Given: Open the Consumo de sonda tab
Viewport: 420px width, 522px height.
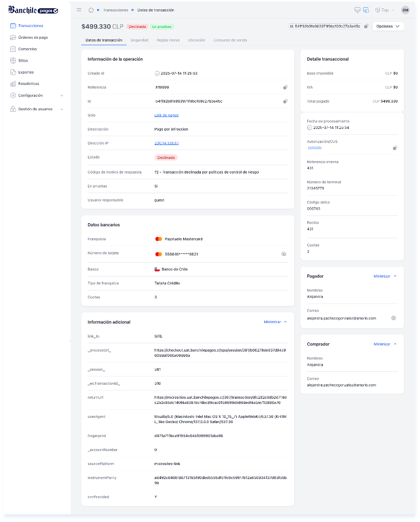Looking at the screenshot, I should [230, 40].
